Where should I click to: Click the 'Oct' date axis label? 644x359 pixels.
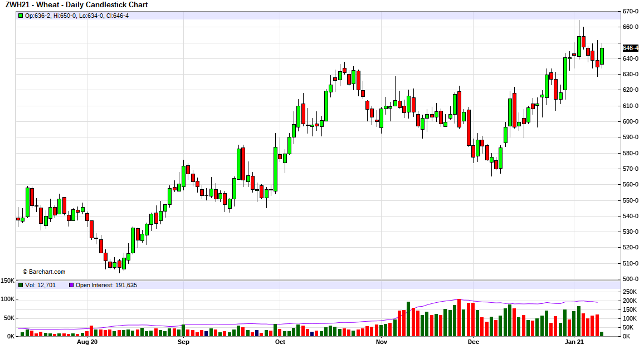tap(280, 342)
